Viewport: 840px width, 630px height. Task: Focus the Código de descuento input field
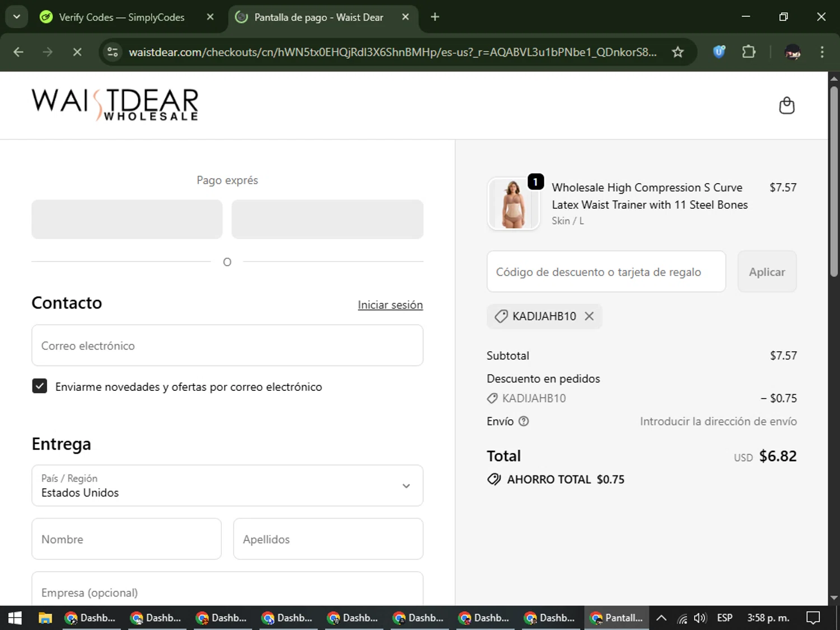(606, 272)
